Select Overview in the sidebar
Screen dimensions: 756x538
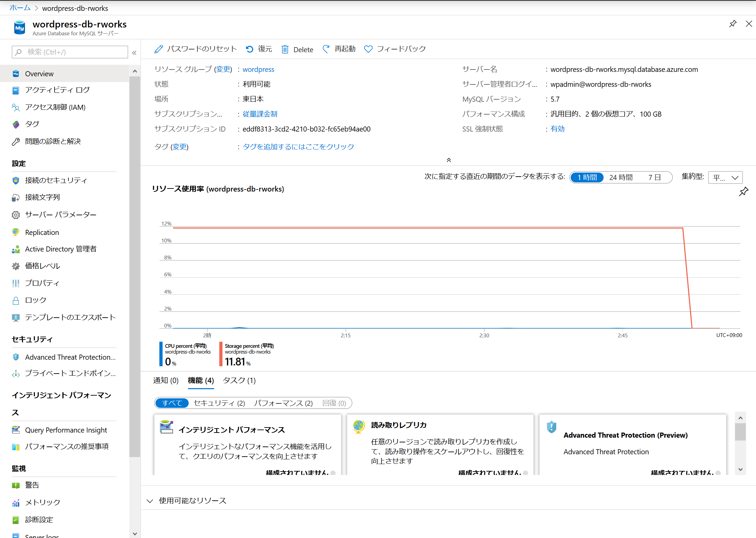(64, 74)
